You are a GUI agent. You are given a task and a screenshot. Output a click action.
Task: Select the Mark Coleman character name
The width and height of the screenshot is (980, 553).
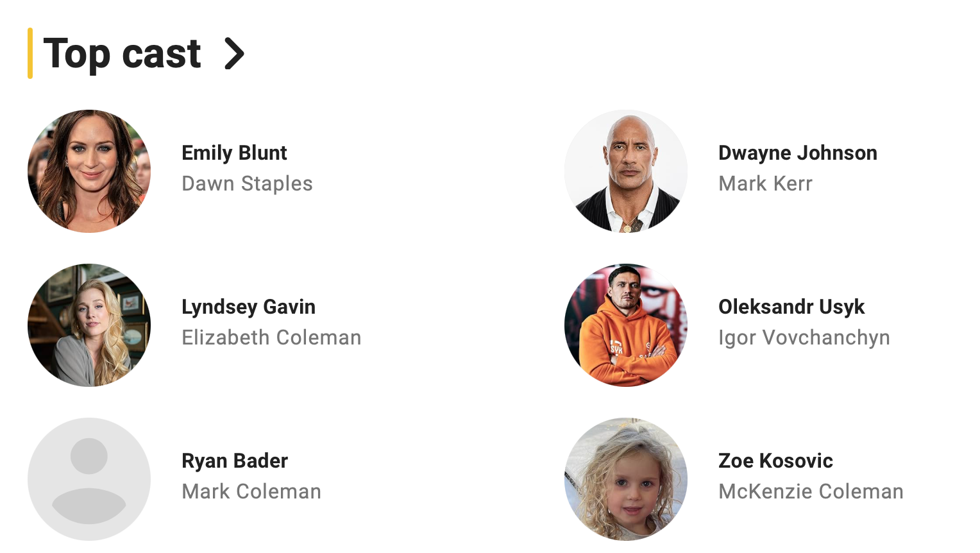(251, 491)
